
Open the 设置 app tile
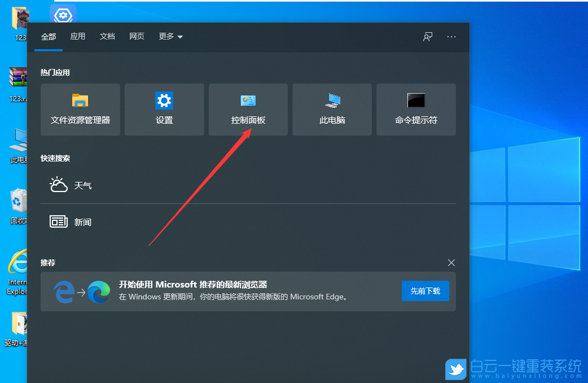click(x=164, y=109)
